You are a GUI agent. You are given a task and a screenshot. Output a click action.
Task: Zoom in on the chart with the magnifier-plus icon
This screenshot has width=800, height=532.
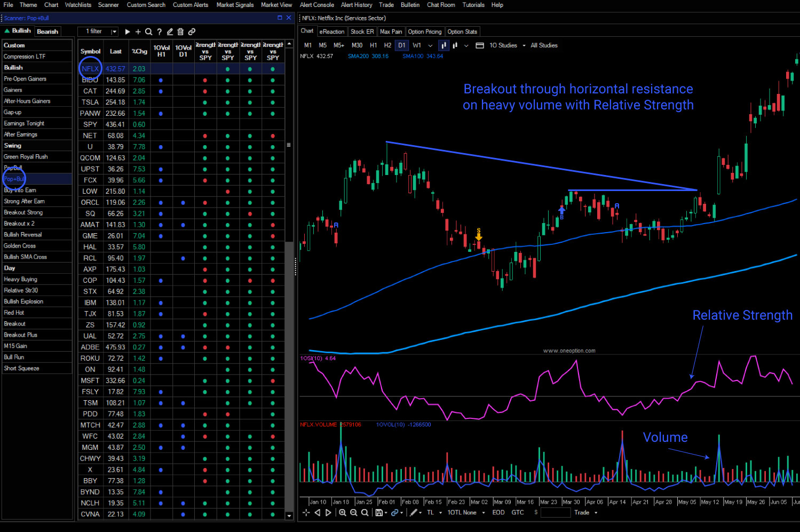[343, 512]
